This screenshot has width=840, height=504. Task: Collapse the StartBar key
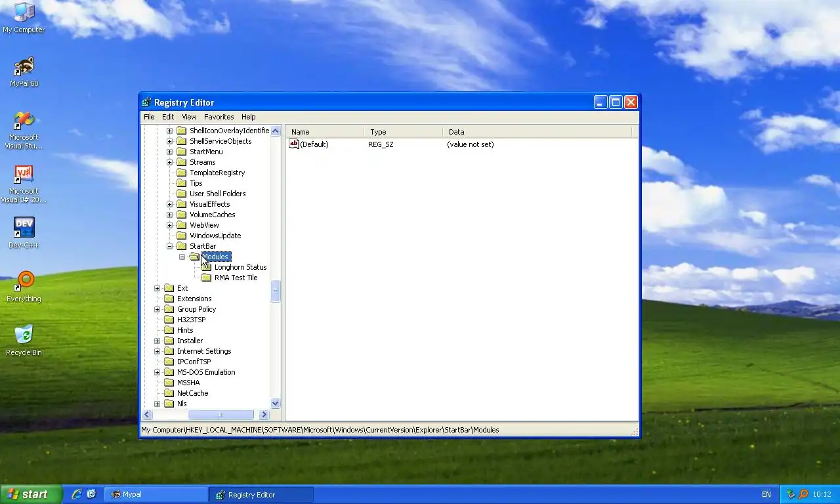[x=169, y=246]
